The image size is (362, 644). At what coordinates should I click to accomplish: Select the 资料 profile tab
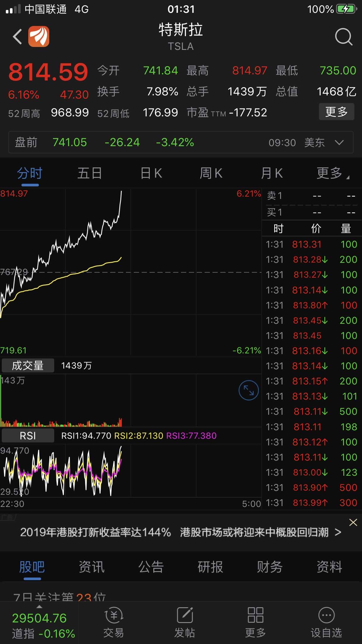329,568
